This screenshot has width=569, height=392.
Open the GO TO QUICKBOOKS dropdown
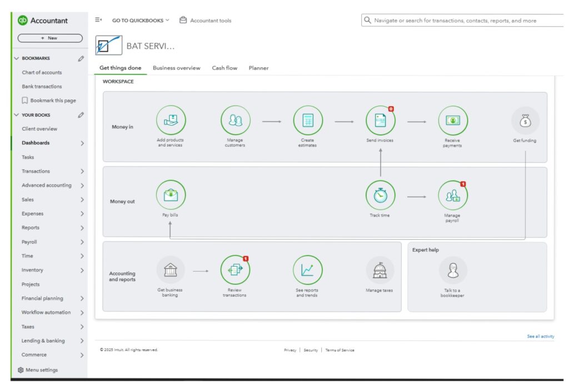click(x=140, y=21)
